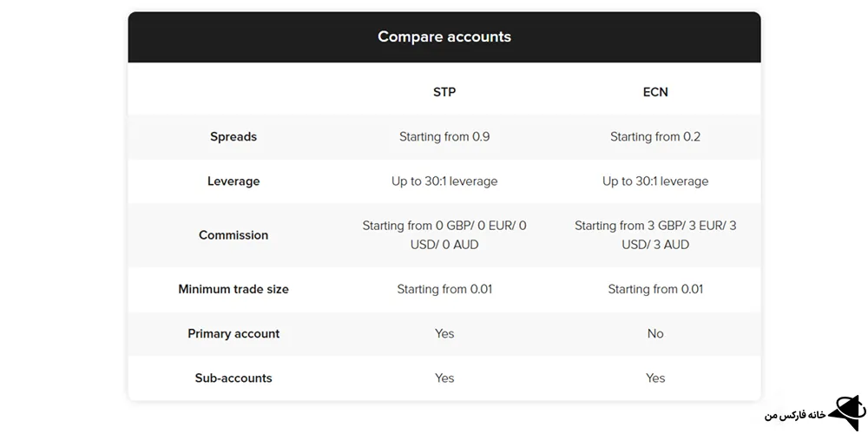Click the Minimum trade size row label
Viewport: 868px width, 434px height.
(233, 289)
